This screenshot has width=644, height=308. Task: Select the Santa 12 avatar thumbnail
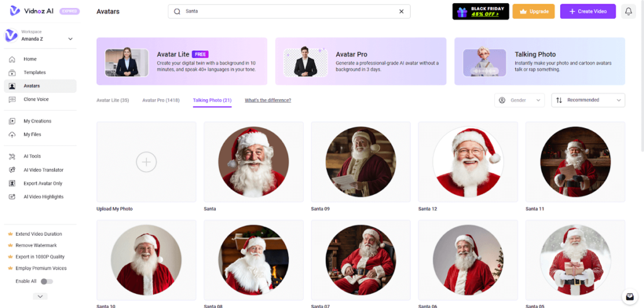tap(468, 162)
